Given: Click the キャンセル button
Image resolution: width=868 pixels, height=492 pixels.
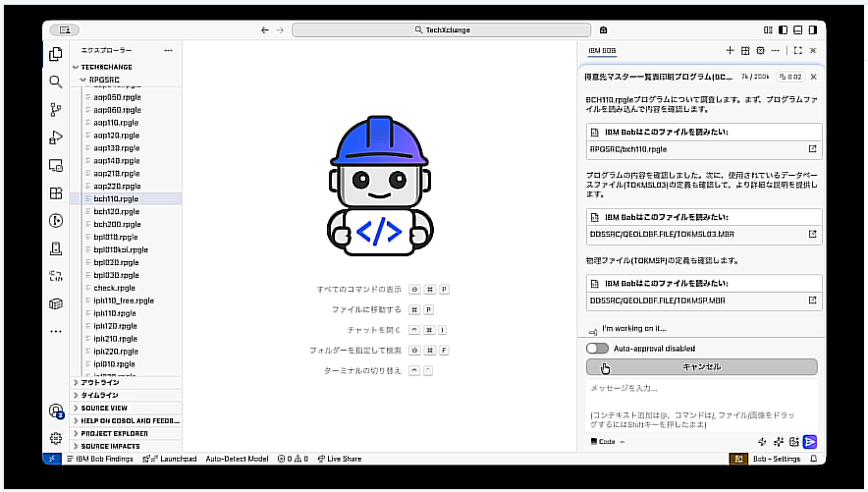Looking at the screenshot, I should point(701,366).
